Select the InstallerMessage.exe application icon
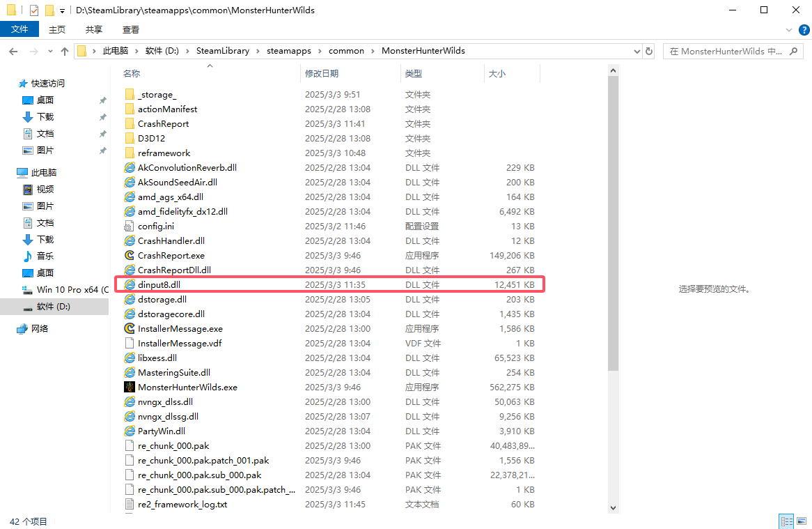The height and width of the screenshot is (529, 812). point(130,328)
